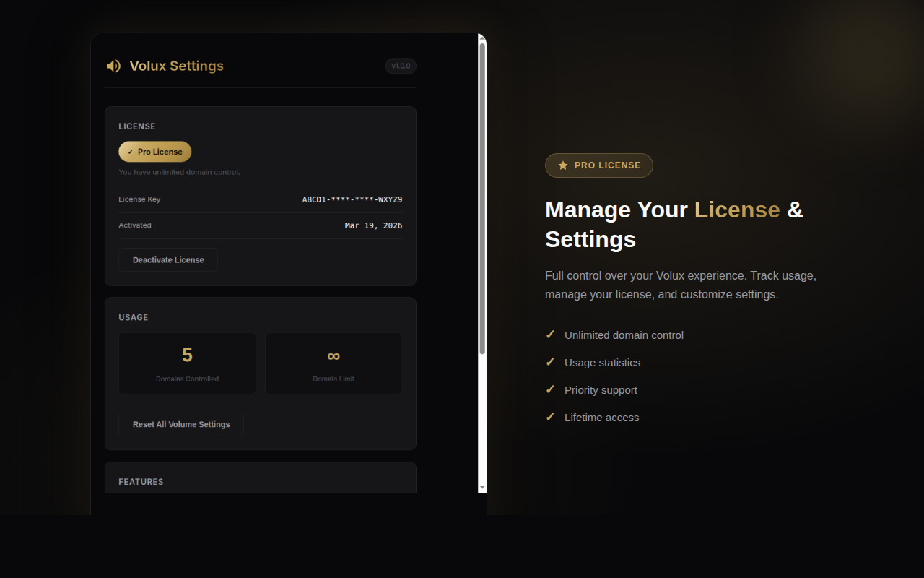Click the star icon in the PRO LICENSE badge
Viewport: 924px width, 578px height.
(x=562, y=165)
